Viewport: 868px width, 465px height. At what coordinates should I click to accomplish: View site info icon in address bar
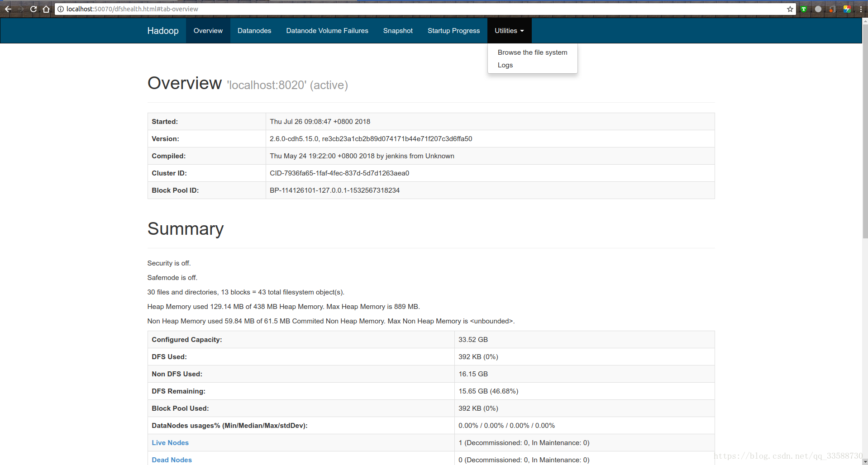pyautogui.click(x=61, y=9)
